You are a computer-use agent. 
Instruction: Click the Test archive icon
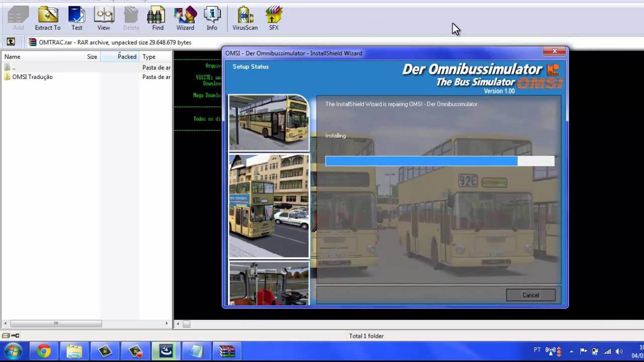click(x=77, y=19)
